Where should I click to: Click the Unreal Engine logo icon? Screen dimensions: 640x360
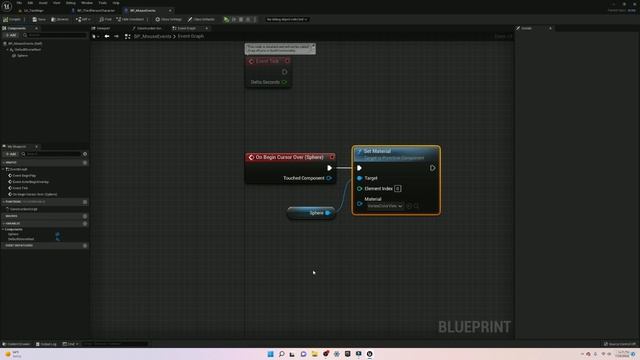[x=7, y=7]
